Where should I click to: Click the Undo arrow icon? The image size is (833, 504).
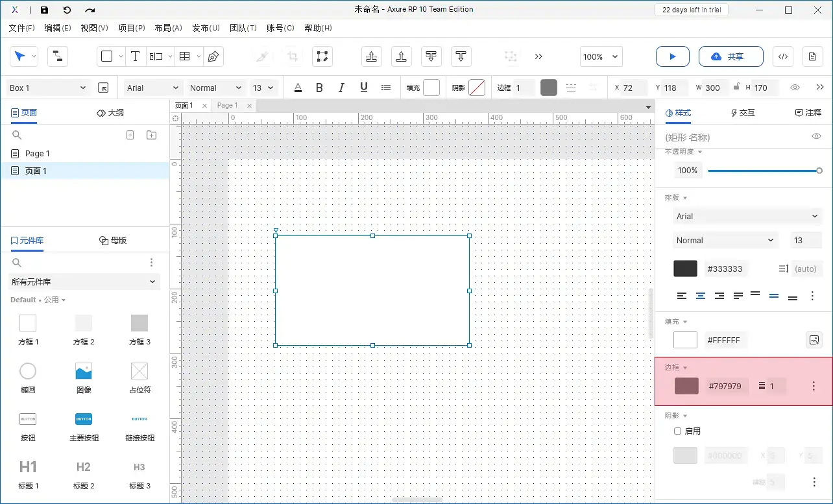[x=67, y=10]
